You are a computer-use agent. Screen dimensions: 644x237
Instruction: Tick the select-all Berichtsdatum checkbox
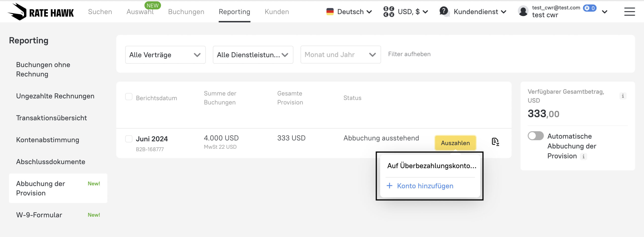(x=129, y=97)
